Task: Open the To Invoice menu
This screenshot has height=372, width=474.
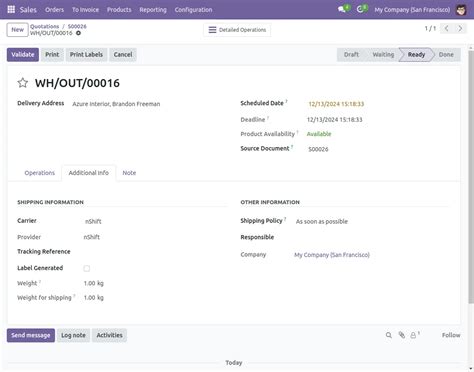Action: coord(85,10)
